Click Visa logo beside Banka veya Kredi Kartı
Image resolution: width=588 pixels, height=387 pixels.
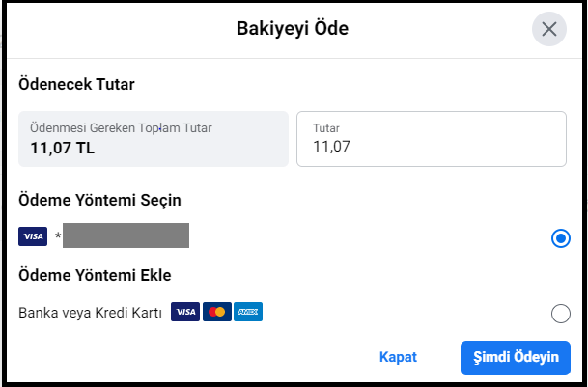[x=185, y=312]
